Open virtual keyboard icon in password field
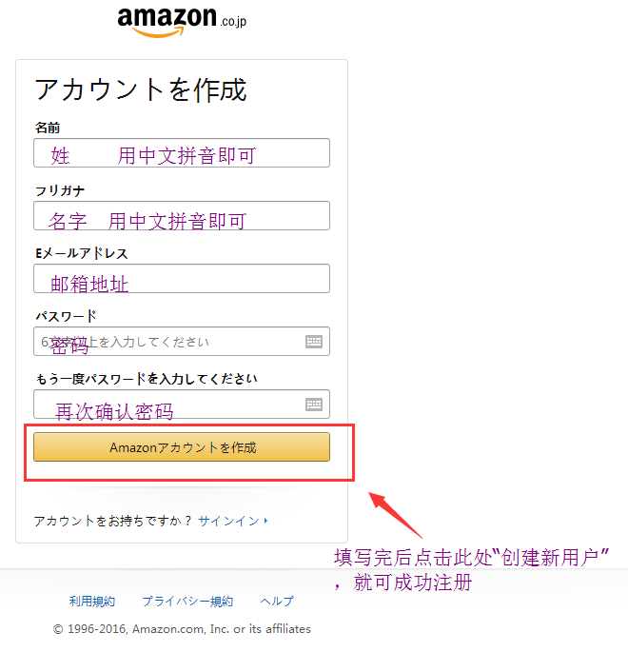This screenshot has width=628, height=672. click(314, 342)
